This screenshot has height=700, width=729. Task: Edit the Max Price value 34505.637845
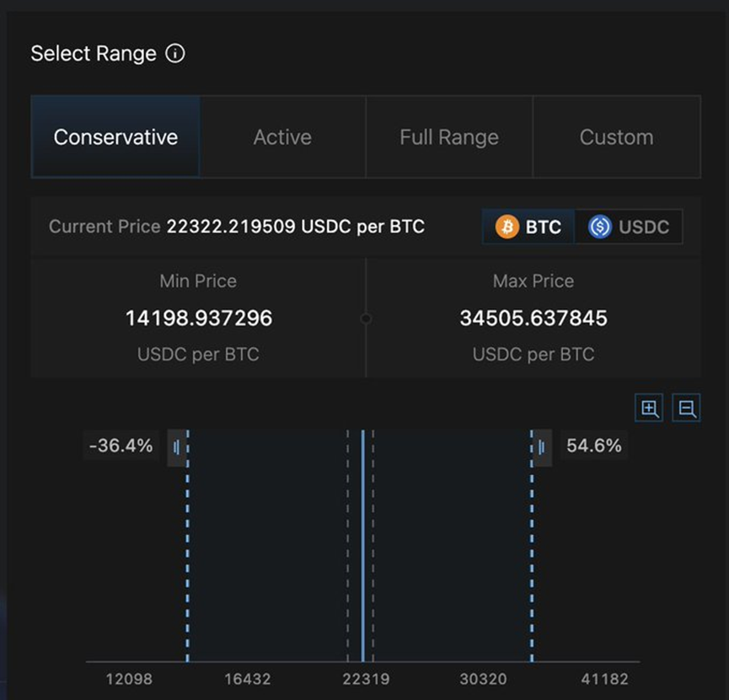[533, 318]
